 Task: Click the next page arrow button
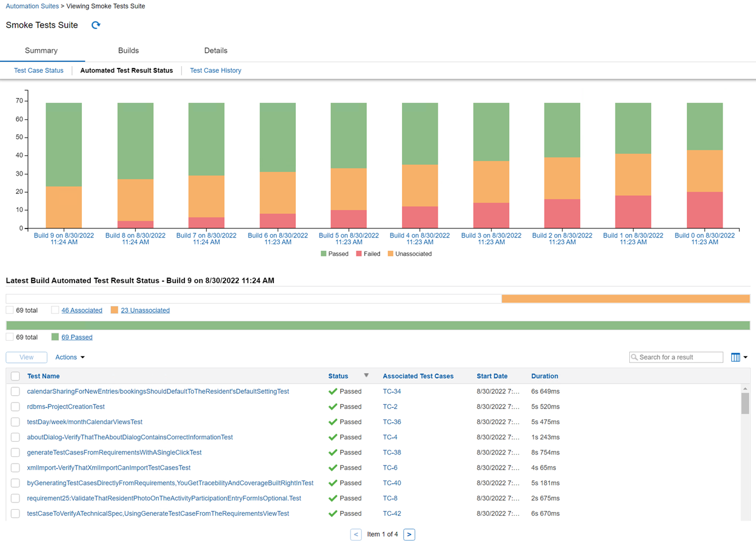point(409,535)
